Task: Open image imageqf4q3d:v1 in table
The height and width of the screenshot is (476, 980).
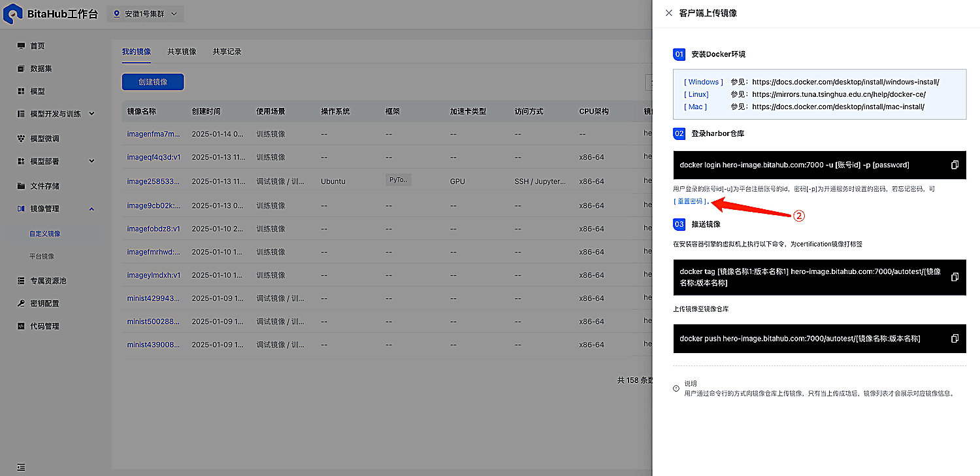Action: [154, 157]
